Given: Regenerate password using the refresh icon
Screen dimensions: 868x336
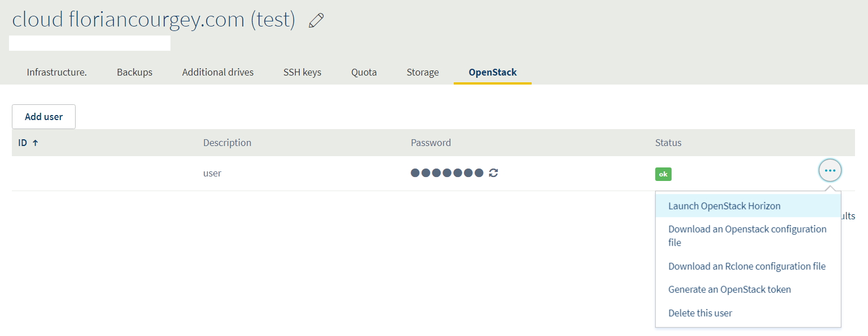Looking at the screenshot, I should click(493, 173).
